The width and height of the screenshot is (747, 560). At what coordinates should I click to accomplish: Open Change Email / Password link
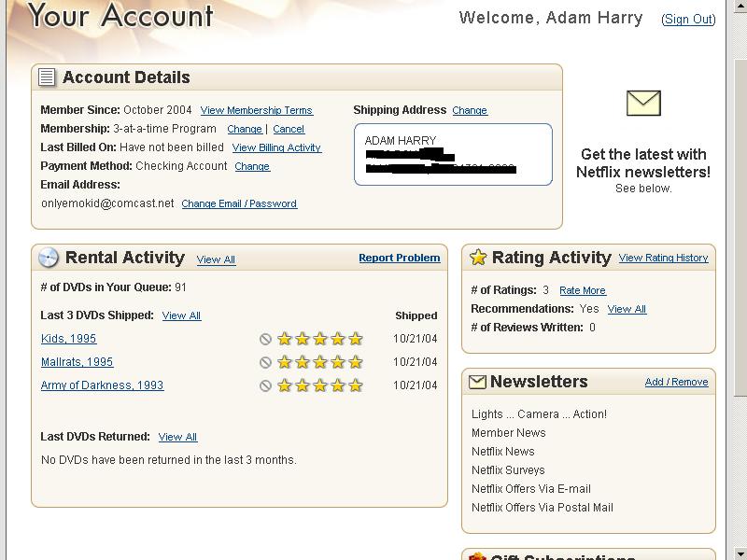click(239, 203)
